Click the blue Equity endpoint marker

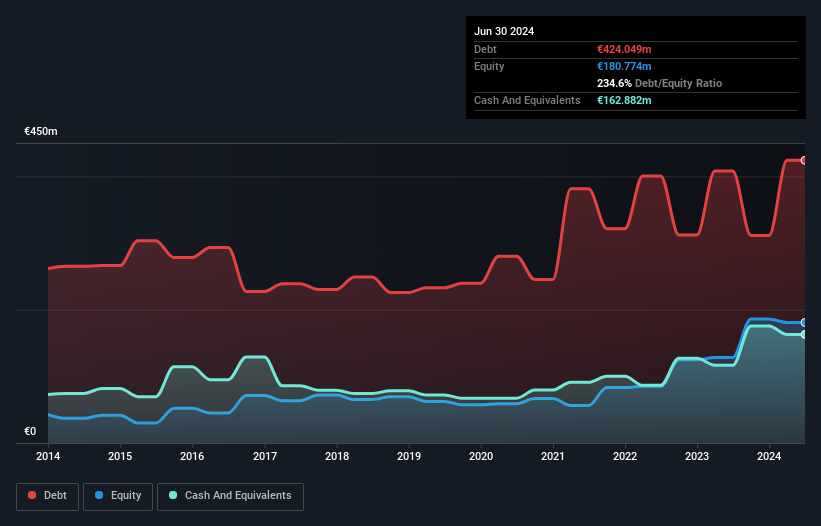click(804, 322)
